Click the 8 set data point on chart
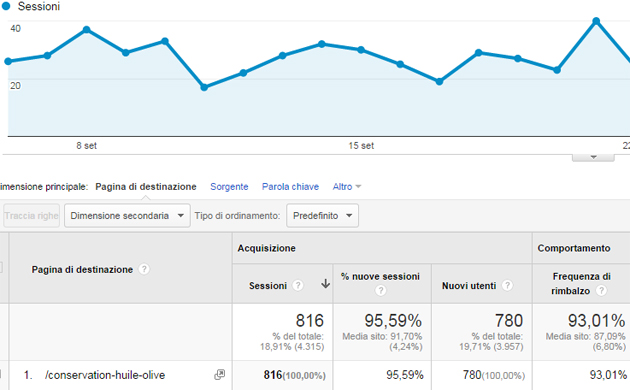Image resolution: width=630 pixels, height=390 pixels. [86, 29]
